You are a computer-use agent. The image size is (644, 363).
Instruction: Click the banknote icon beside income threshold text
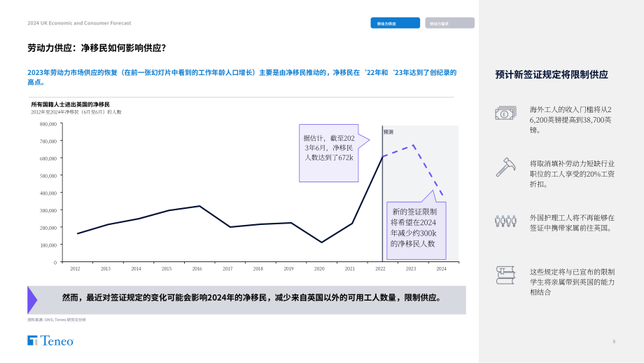click(505, 113)
